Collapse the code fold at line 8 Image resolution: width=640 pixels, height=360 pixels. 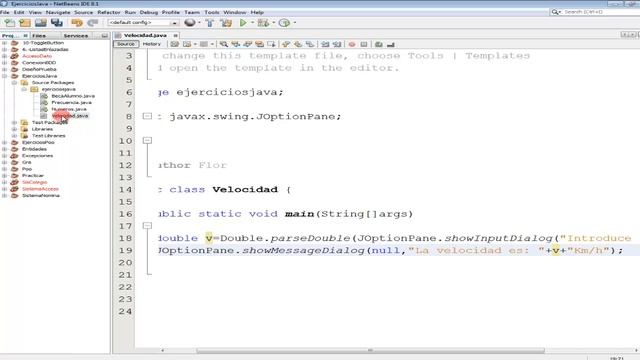click(x=147, y=116)
